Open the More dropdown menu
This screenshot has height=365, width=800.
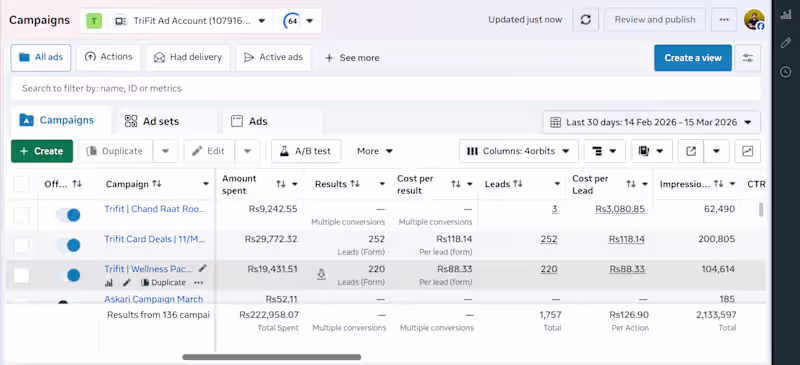375,151
